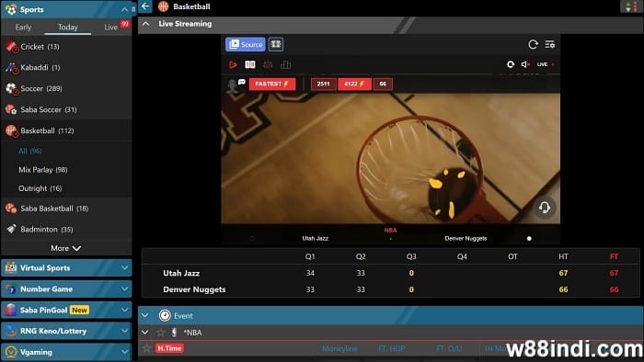Click the Event clock icon
The height and width of the screenshot is (362, 644).
pos(165,316)
